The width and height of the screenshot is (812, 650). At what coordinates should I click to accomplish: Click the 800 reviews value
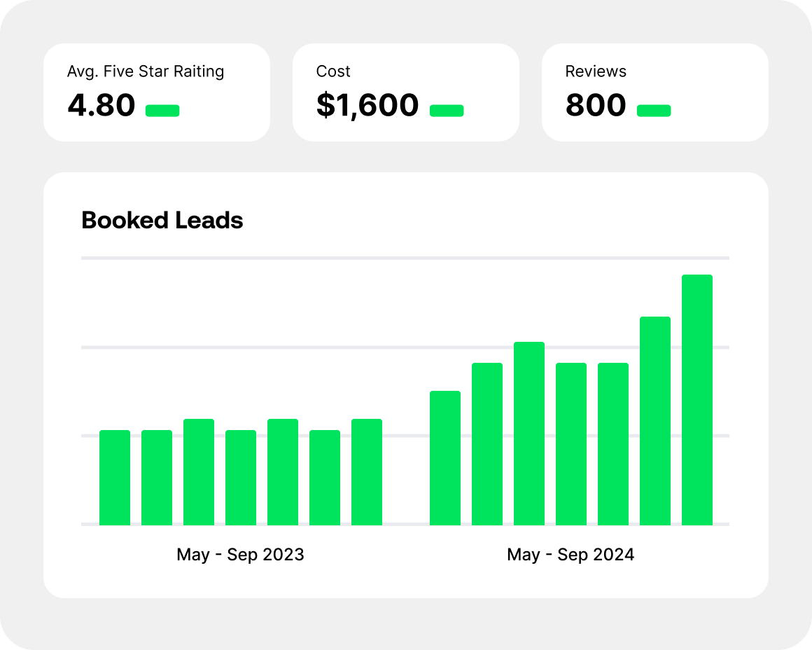coord(596,106)
